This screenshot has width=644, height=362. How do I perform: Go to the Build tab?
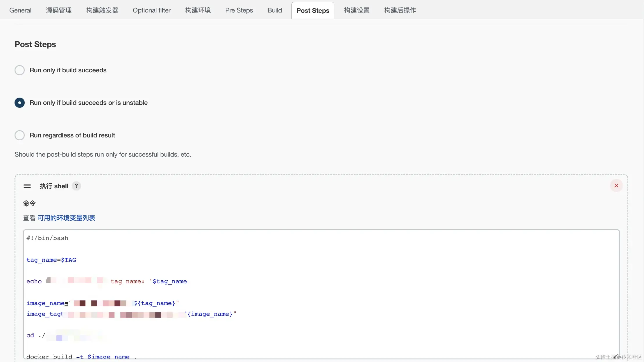pos(275,10)
